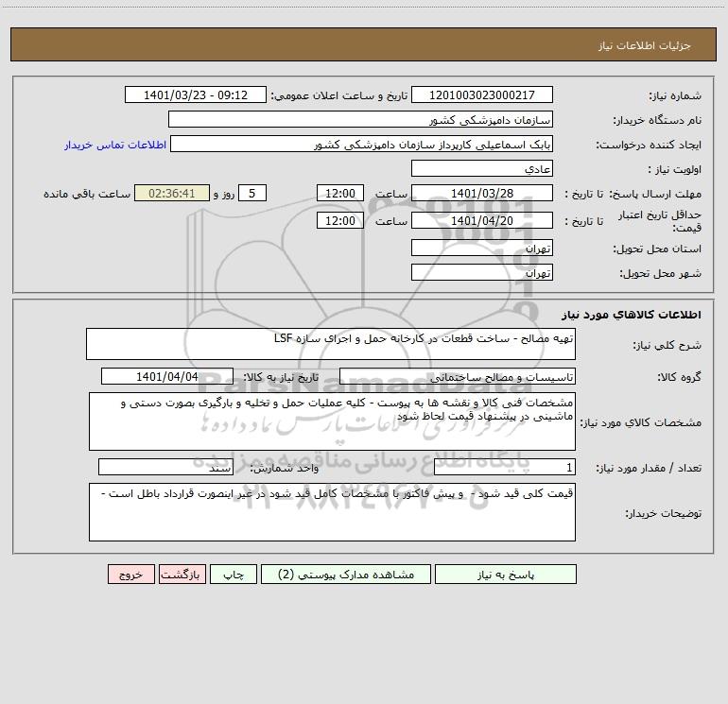Viewport: 728px width, 704px height.
Task: Click the quantity field with value 1
Action: coord(505,468)
